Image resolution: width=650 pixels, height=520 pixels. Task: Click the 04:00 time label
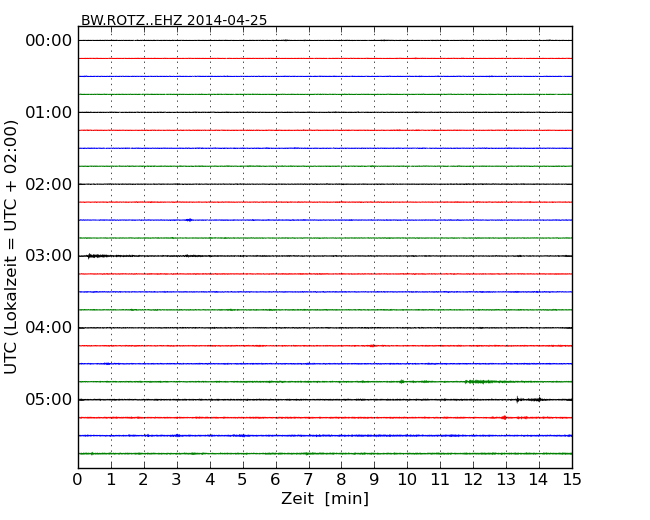click(x=49, y=328)
